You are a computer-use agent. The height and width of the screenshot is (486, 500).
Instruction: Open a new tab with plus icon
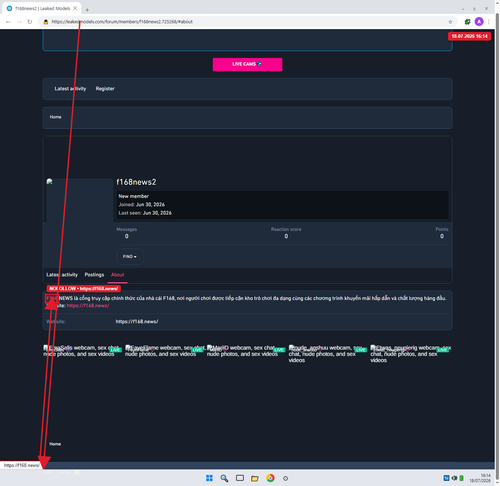[x=87, y=10]
